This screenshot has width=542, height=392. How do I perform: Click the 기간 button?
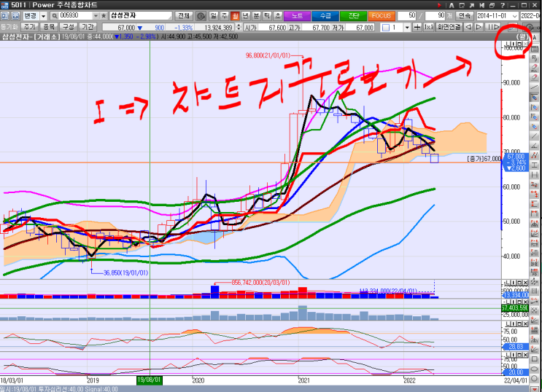coord(88,27)
